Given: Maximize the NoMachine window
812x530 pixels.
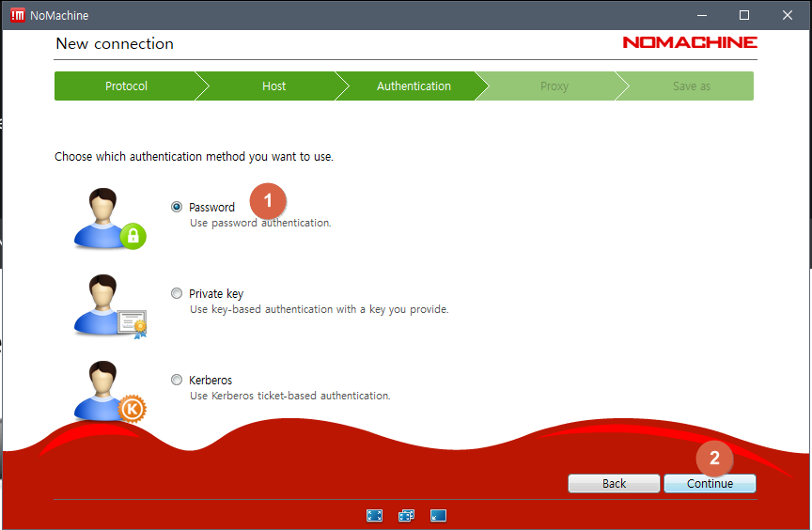Looking at the screenshot, I should pyautogui.click(x=744, y=16).
